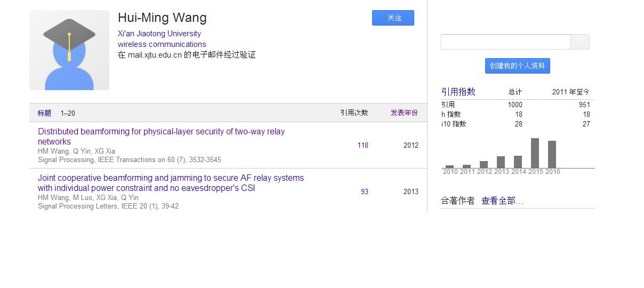View the 93 citations of second paper
Viewport: 644px width, 288px height.
coord(365,191)
